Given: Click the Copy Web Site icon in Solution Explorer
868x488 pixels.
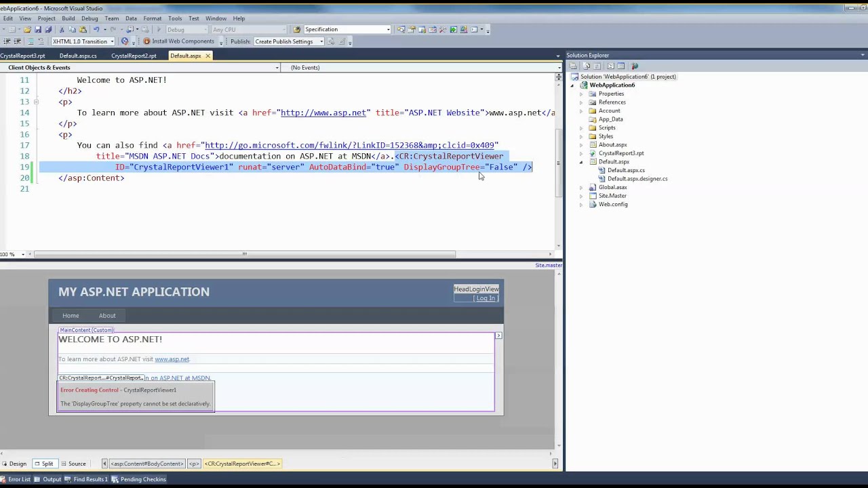Looking at the screenshot, I should click(x=635, y=66).
